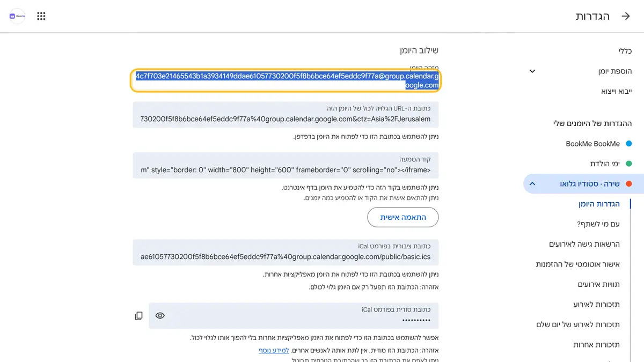Click the public iCal address field
This screenshot has width=644, height=362.
coord(286,252)
